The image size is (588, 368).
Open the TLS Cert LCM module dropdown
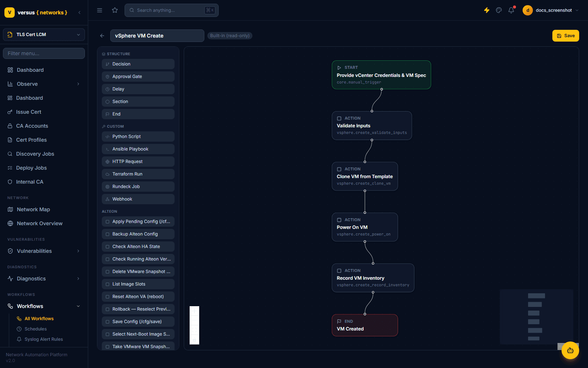point(44,35)
